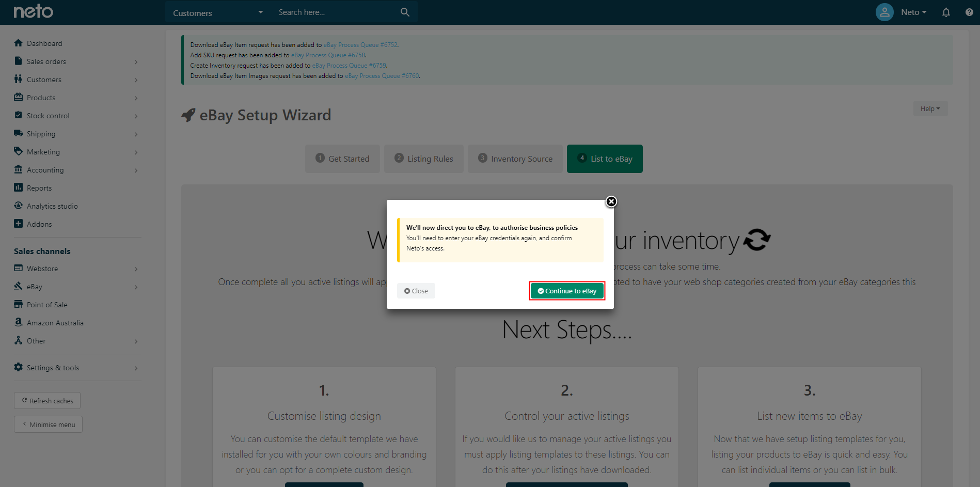Click the Close button in dialog
This screenshot has width=980, height=487.
pyautogui.click(x=416, y=291)
